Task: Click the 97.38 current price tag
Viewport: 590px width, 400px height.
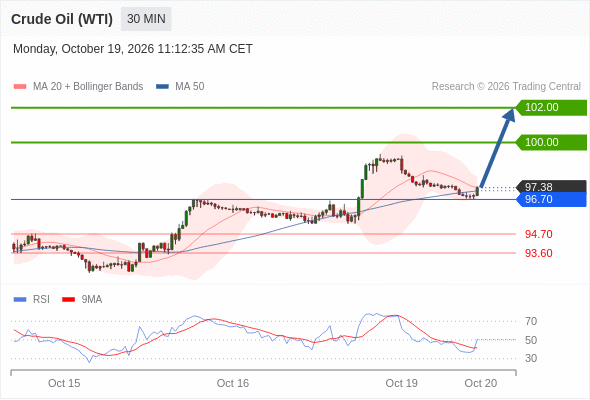Action: 551,187
